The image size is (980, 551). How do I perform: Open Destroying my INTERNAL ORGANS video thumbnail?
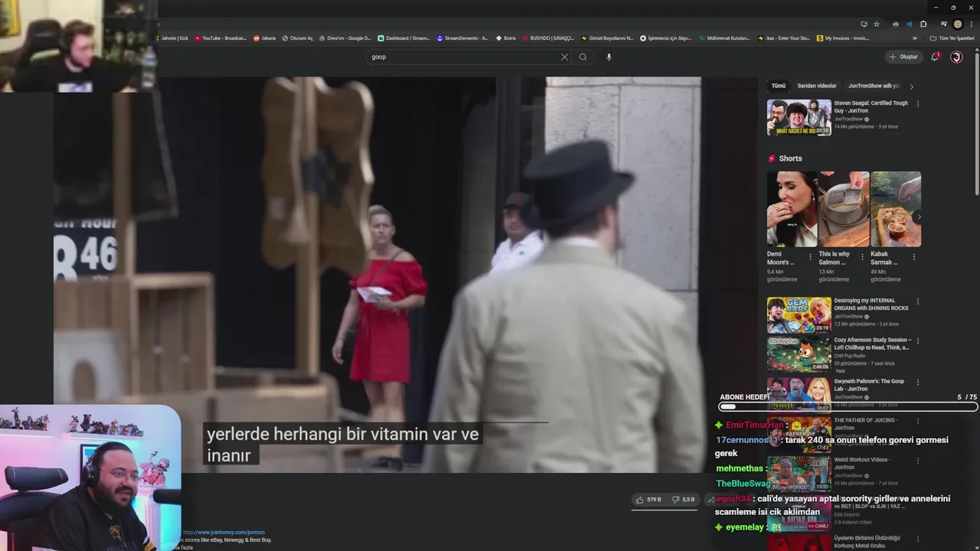point(799,315)
